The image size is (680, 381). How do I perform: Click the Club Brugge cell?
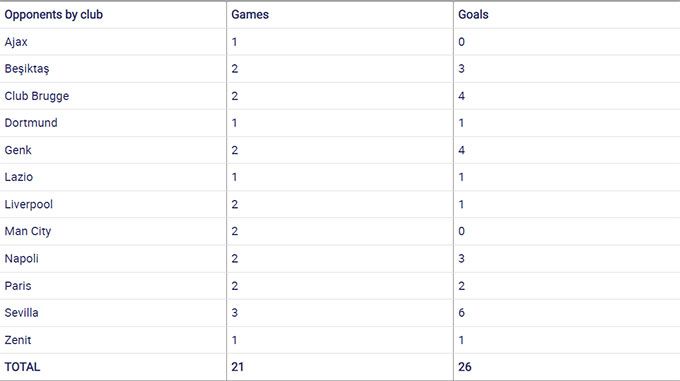37,96
